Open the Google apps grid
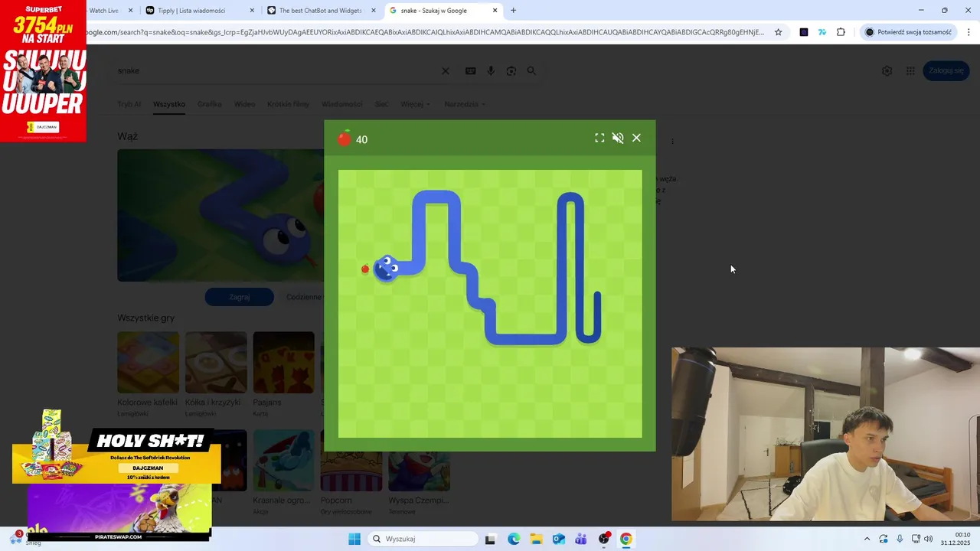This screenshot has height=551, width=980. (x=910, y=70)
